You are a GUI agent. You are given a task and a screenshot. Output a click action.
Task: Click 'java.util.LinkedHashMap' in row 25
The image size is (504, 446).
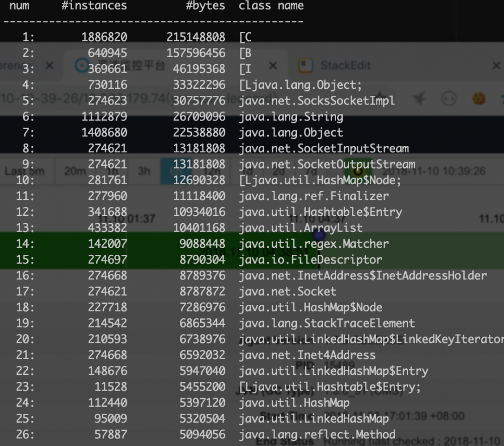313,419
